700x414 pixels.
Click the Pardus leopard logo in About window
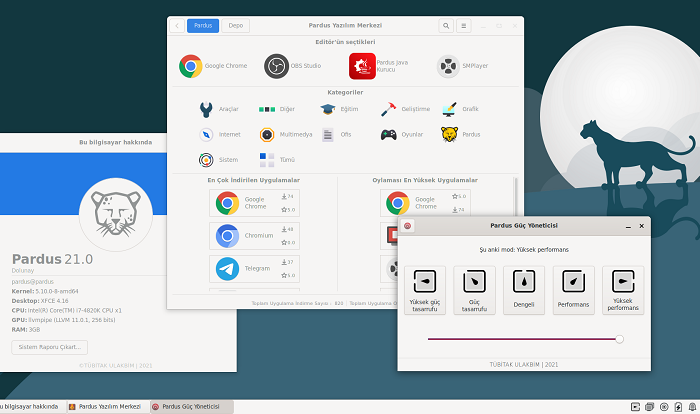click(x=116, y=214)
